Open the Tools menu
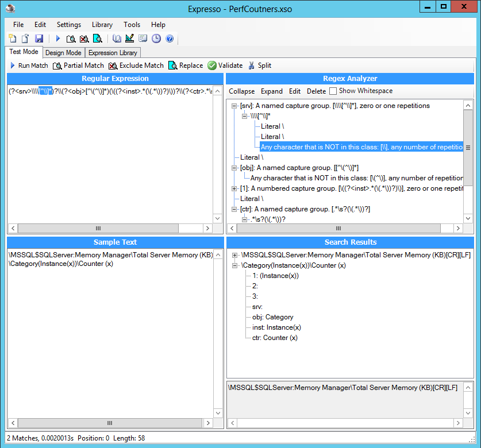The width and height of the screenshot is (481, 448). [132, 25]
